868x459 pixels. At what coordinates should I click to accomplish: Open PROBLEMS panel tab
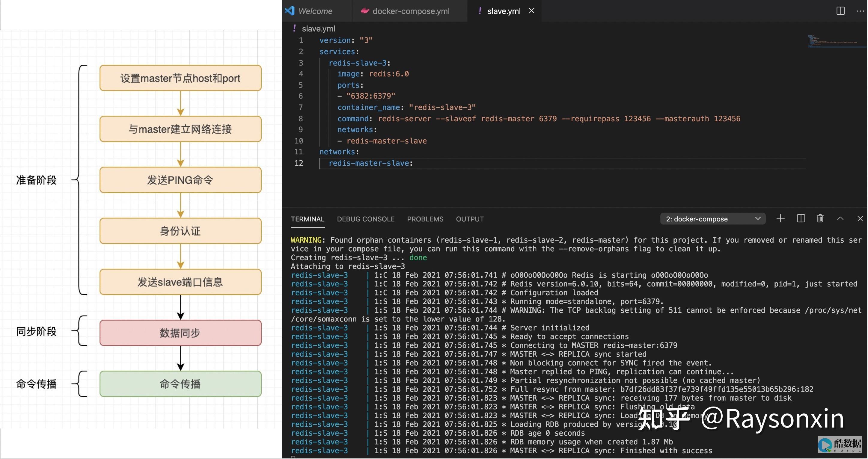tap(425, 219)
